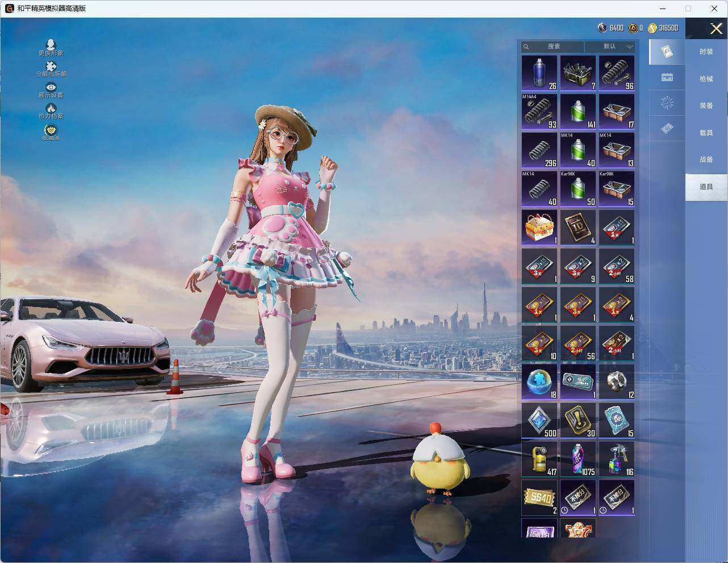
Task: Select Kar98K material tray item
Action: click(617, 189)
